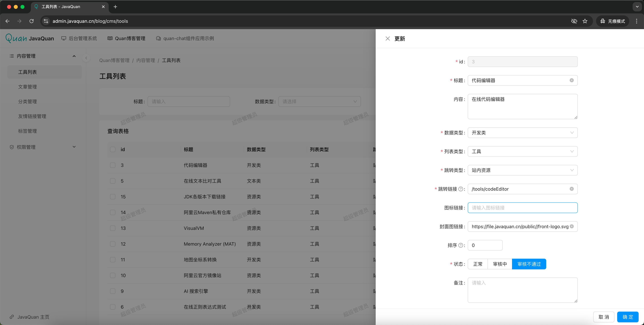Clear the 封面图链接 field using its clear icon
The height and width of the screenshot is (325, 644).
pos(572,226)
